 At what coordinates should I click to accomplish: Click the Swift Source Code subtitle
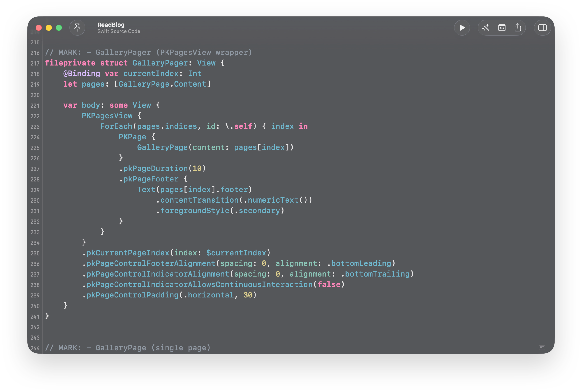119,31
